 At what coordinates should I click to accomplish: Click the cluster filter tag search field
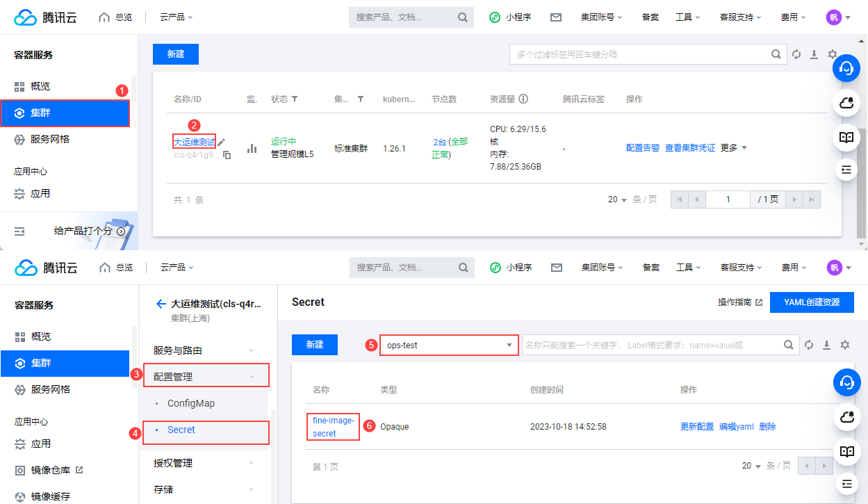(639, 54)
